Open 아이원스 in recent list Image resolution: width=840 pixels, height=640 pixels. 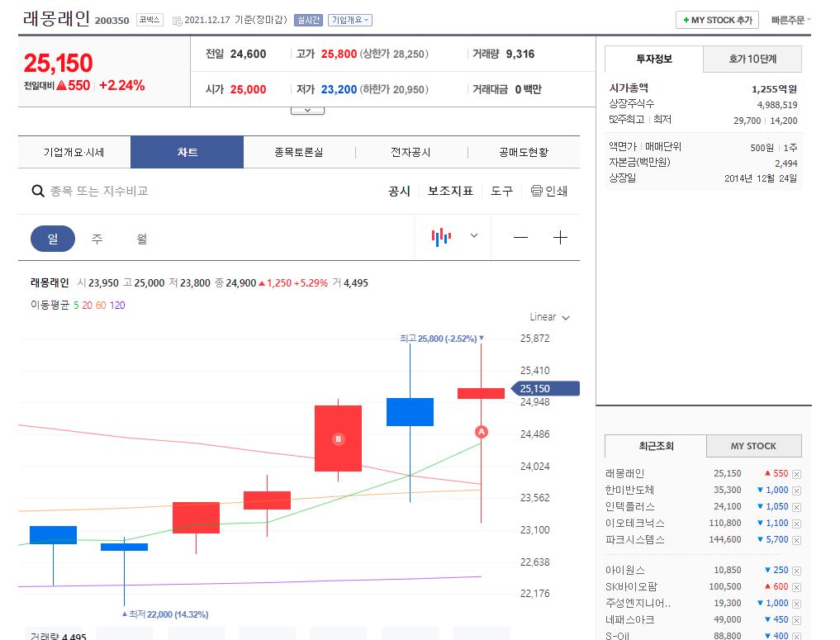click(624, 571)
